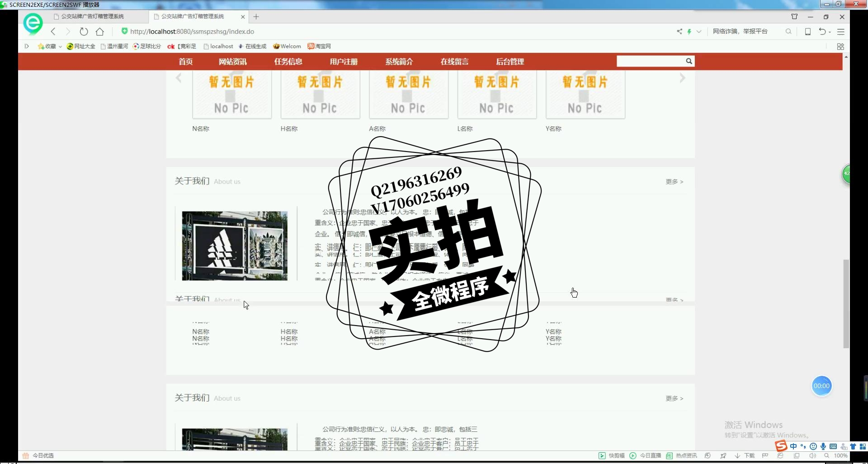Screen dimensions: 868x464
Task: Select 任务信息 in the site navigation
Action: [288, 62]
